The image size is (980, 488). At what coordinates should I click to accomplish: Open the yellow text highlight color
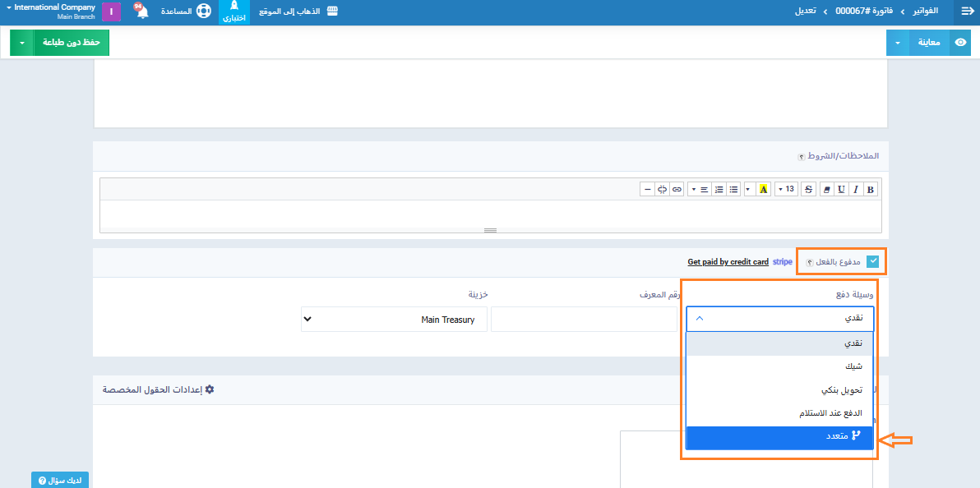click(763, 189)
